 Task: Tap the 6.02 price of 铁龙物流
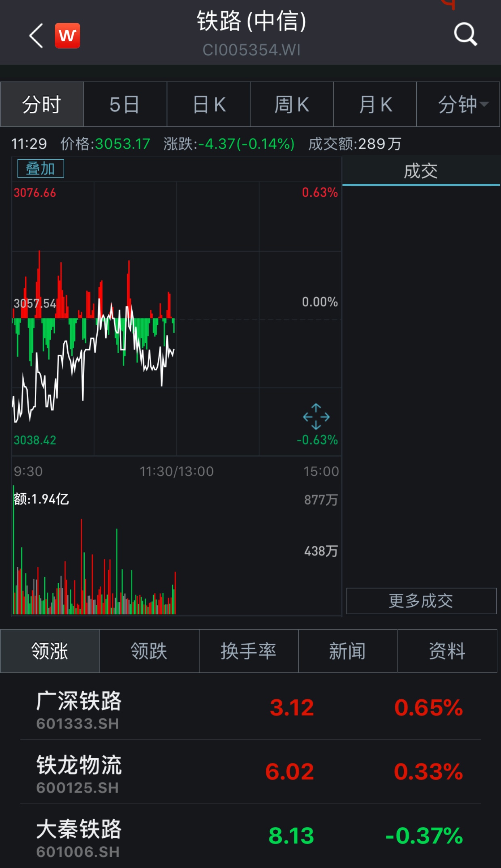[x=290, y=772]
